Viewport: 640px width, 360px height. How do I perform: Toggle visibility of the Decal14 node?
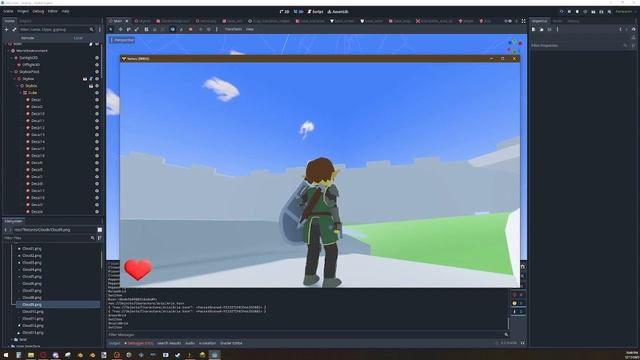click(x=97, y=142)
